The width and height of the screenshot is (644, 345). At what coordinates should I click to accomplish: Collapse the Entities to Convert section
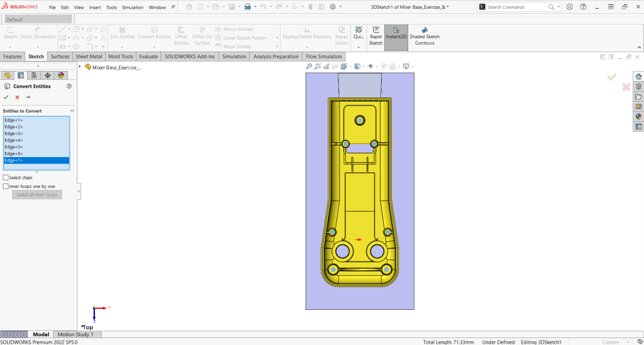point(72,111)
